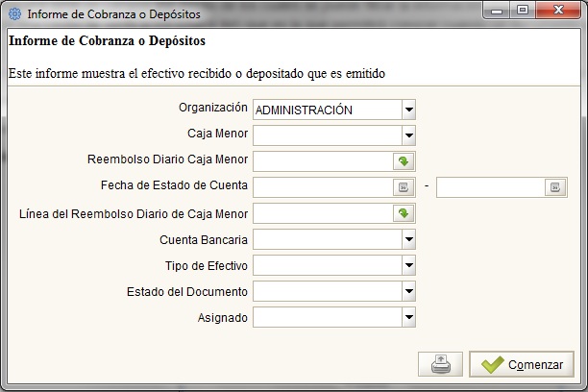Screen dimensions: 588x392
Task: Open lookup for Reembolso Diario Caja Menor
Action: click(404, 161)
